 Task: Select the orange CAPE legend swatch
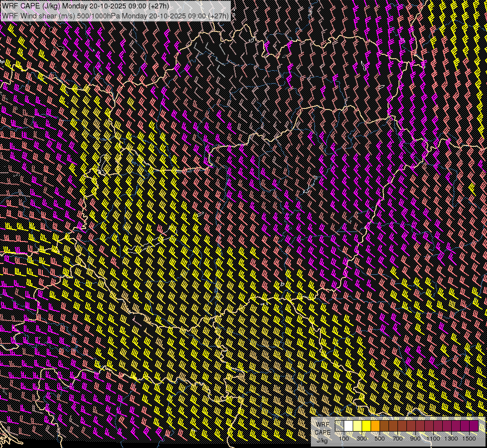click(x=376, y=426)
